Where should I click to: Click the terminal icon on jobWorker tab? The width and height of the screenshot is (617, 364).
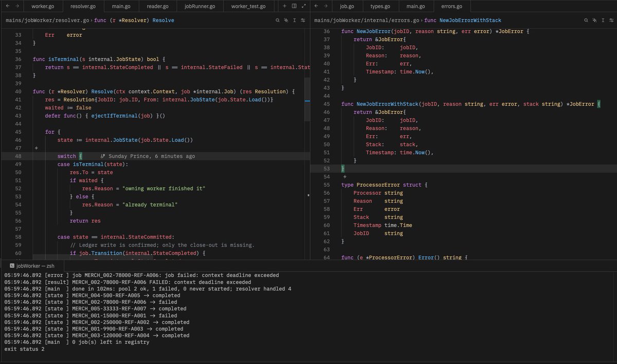pos(12,266)
